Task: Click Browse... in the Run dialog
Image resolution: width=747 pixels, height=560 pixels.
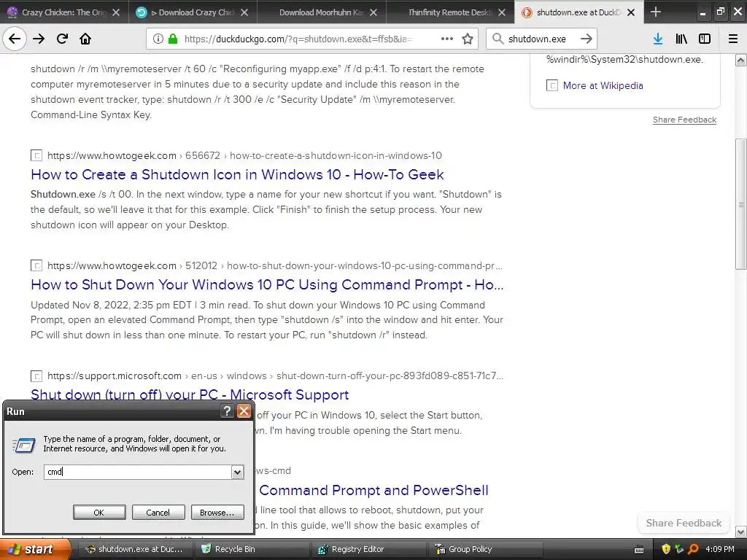Action: point(217,513)
